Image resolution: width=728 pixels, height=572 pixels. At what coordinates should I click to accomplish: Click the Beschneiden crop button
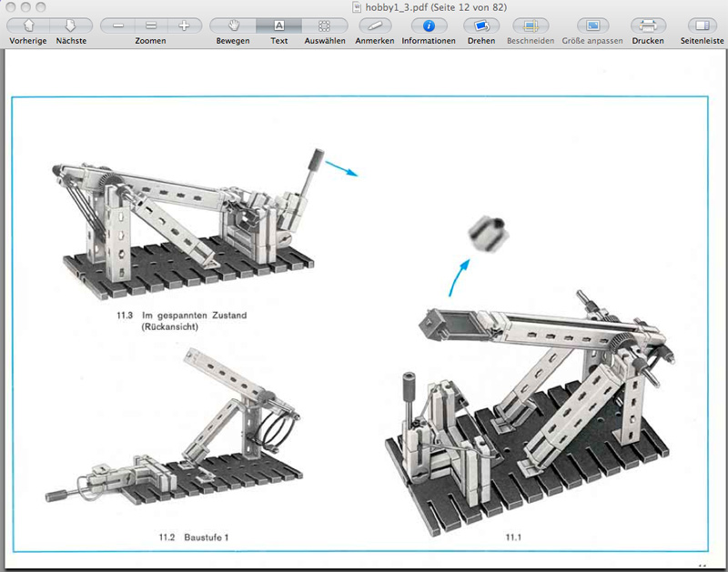[531, 25]
